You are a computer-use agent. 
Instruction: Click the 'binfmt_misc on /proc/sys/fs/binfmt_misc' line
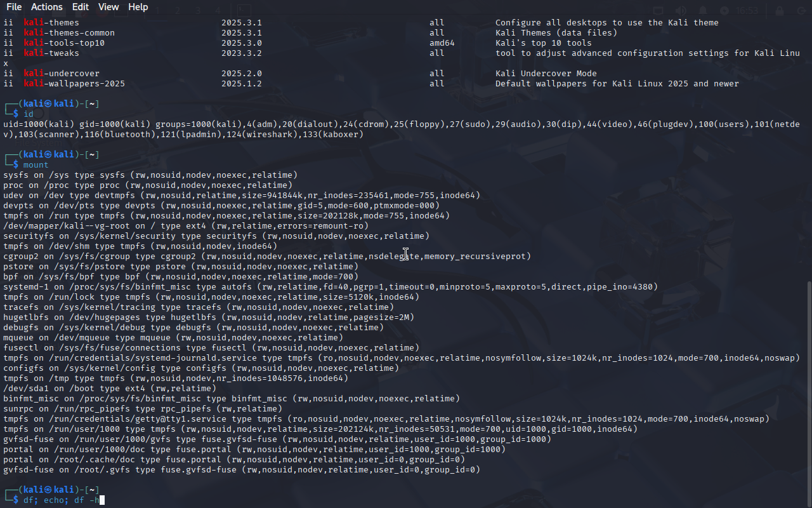232,399
